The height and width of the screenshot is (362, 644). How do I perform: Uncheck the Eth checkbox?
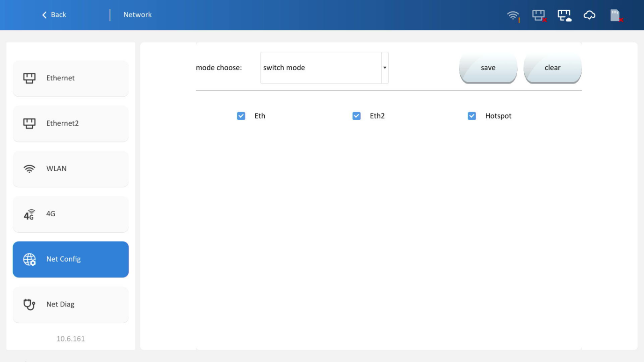[241, 116]
